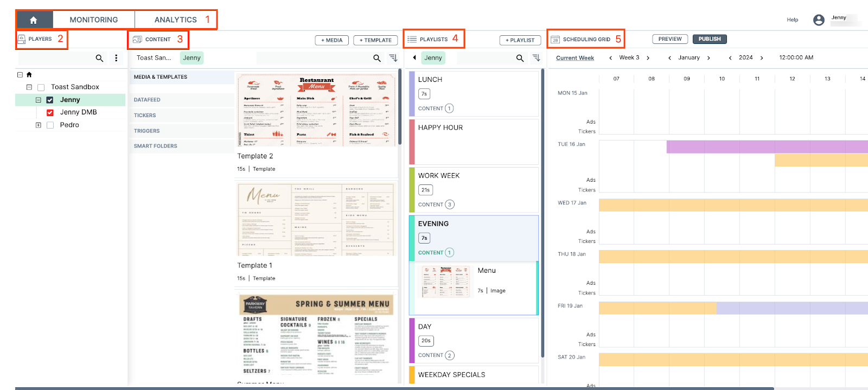Open the three-dot menu in Players panel

tap(116, 58)
